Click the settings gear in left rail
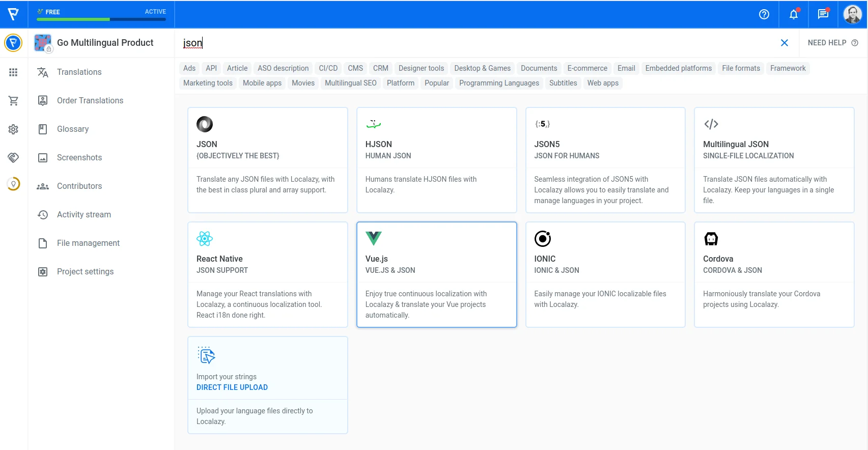 click(13, 129)
